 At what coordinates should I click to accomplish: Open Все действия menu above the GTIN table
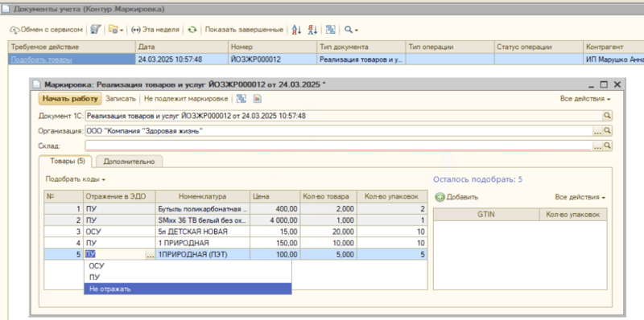pos(580,197)
